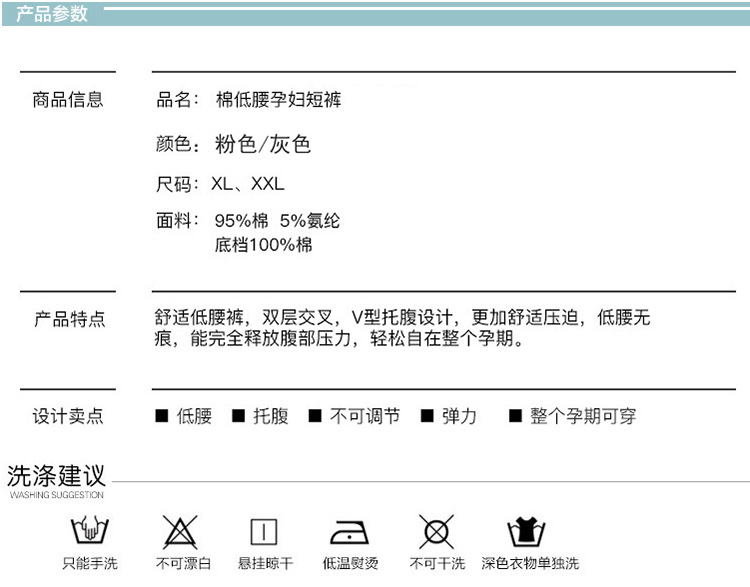Click the 托腹 selling point text

[271, 416]
